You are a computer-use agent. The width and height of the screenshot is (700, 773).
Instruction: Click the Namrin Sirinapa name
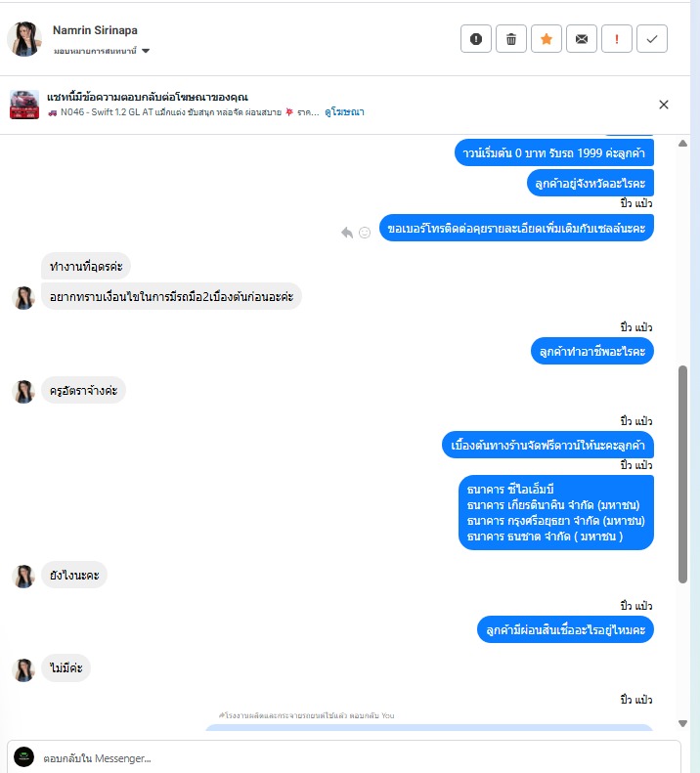(95, 30)
